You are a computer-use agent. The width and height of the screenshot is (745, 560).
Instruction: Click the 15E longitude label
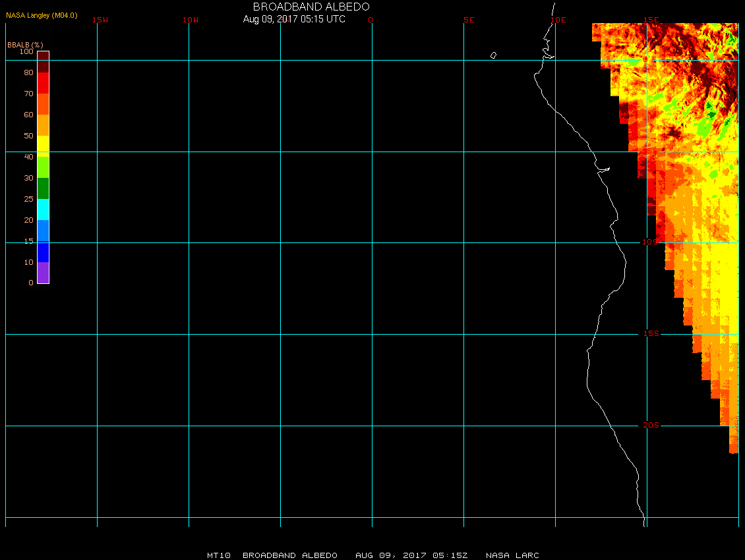tap(651, 20)
